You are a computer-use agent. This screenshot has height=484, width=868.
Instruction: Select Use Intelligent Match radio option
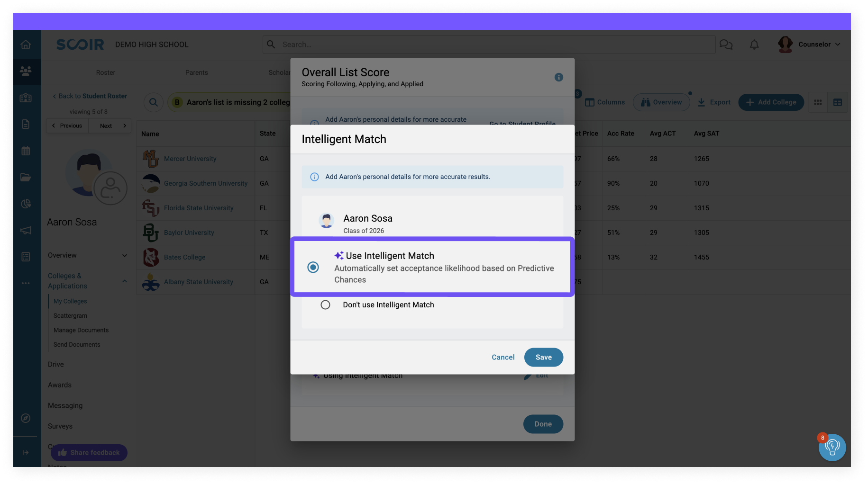pos(313,268)
